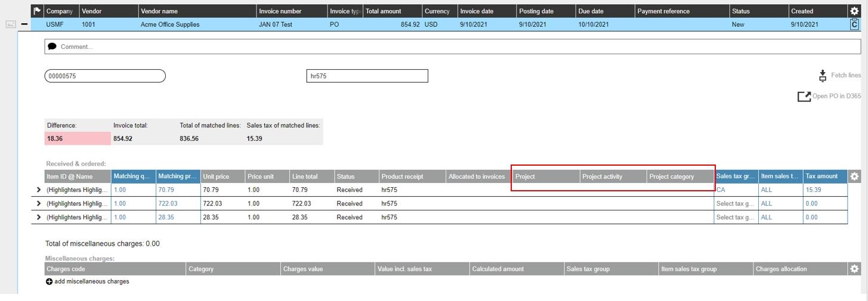Image resolution: width=868 pixels, height=301 pixels.
Task: Click the Tax amount column header
Action: point(825,176)
